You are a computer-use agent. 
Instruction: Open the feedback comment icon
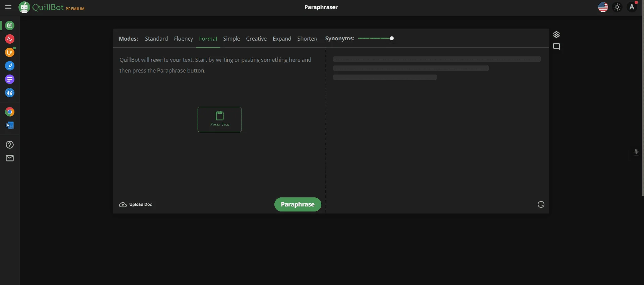556,47
